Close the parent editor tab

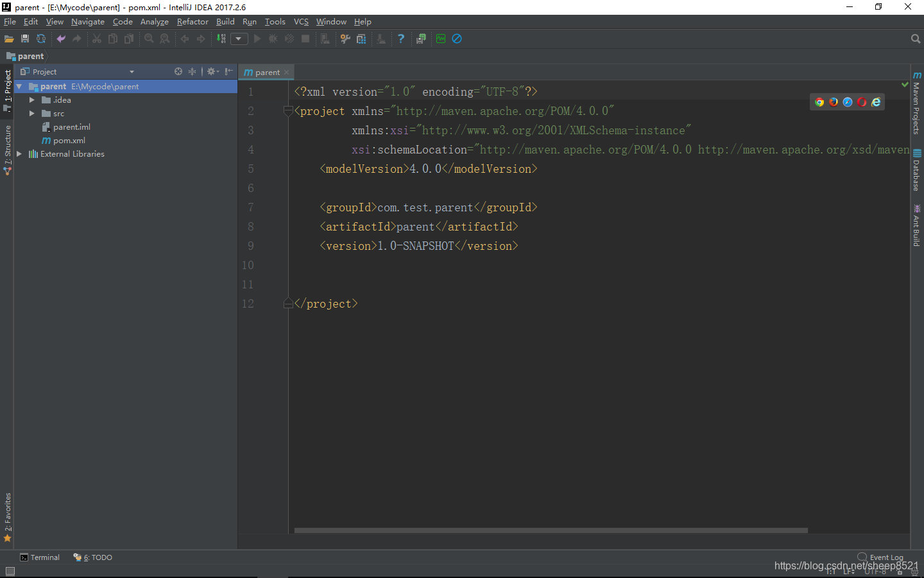[286, 72]
